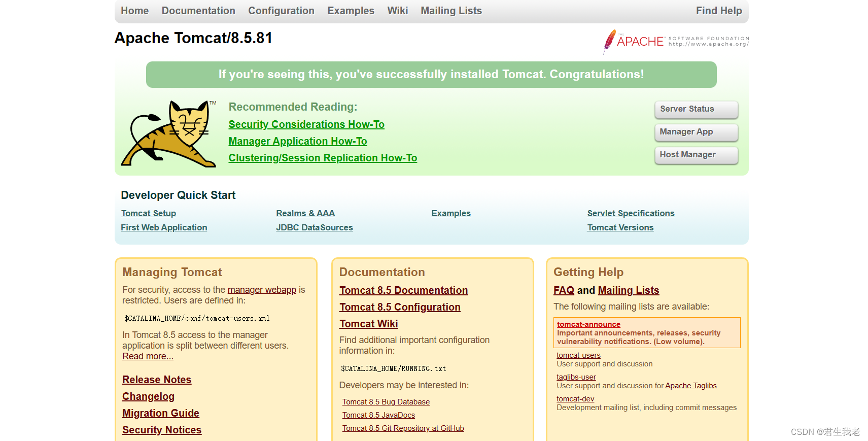Click the Documentation panel heading

pyautogui.click(x=382, y=272)
